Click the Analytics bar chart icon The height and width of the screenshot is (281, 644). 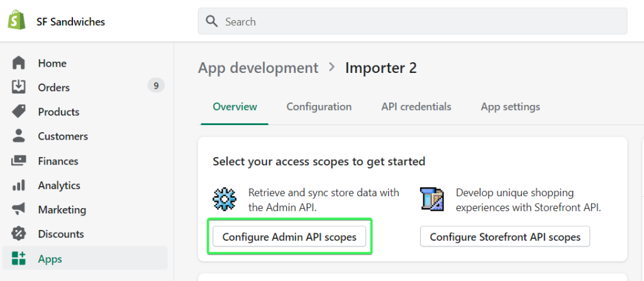(x=19, y=185)
